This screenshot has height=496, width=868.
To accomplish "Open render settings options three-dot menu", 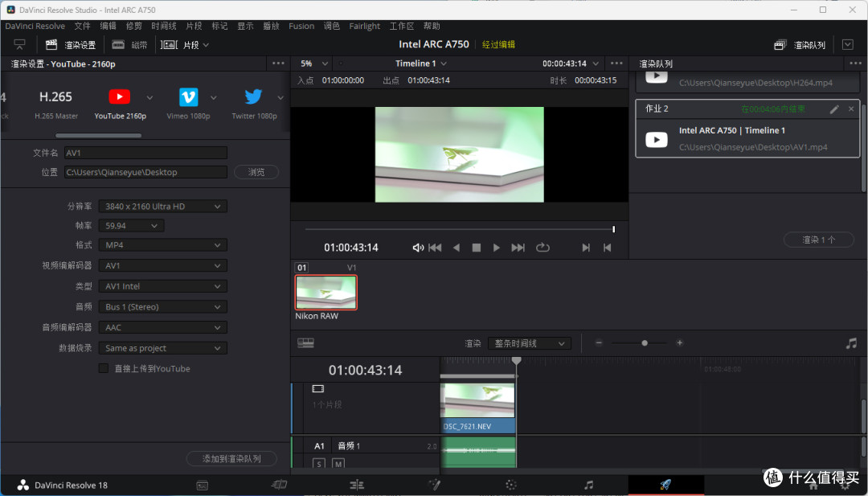I will pyautogui.click(x=278, y=64).
